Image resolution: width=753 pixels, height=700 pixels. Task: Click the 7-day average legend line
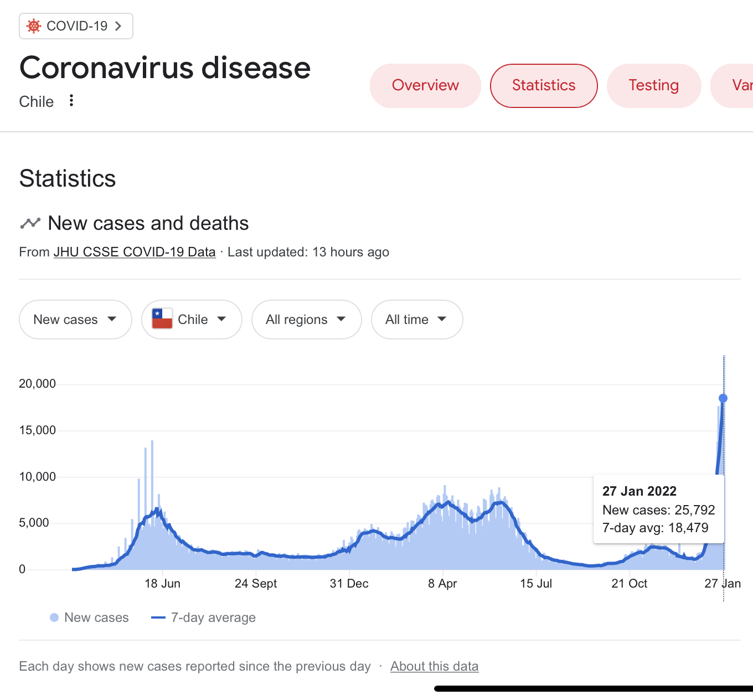[x=158, y=617]
